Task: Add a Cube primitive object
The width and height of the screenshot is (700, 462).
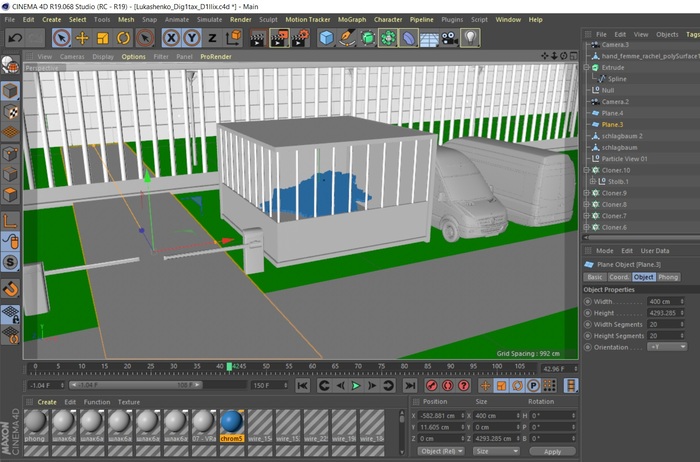Action: [x=327, y=38]
